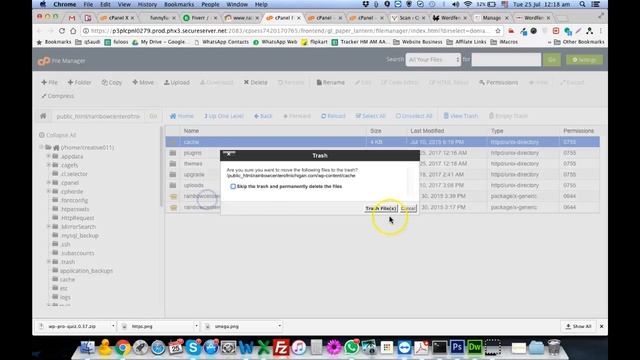Screen dimensions: 640x360
Task: Collapse All folders in the tree
Action: point(58,135)
